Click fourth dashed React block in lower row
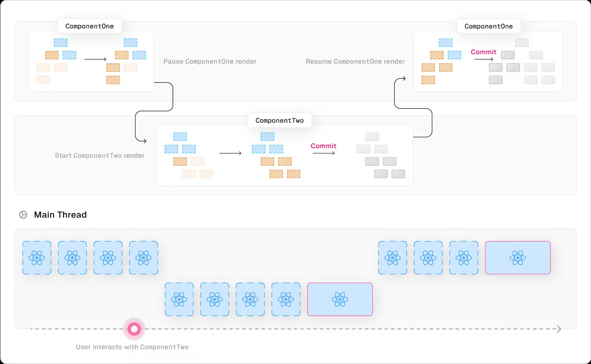 point(286,299)
